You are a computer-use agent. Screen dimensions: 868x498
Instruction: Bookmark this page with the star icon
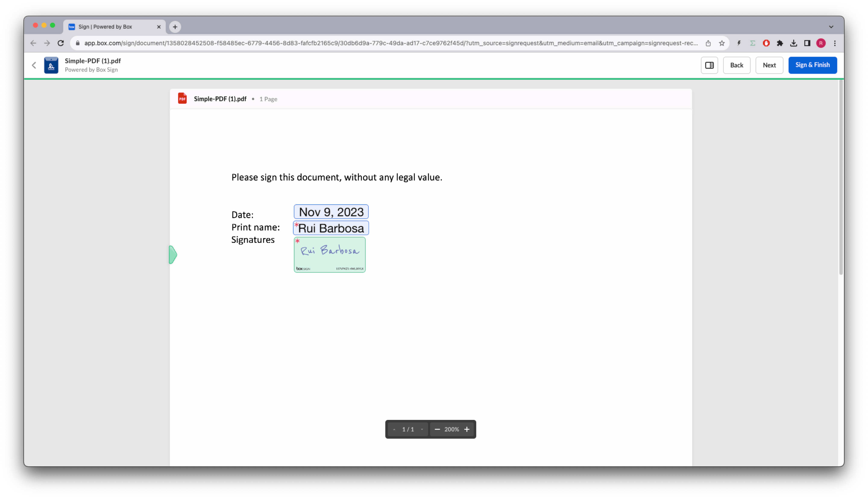pos(721,43)
